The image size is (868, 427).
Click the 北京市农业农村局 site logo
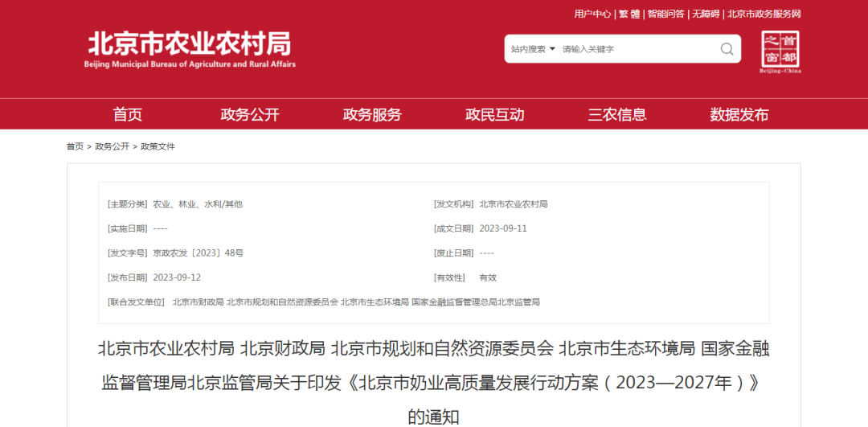coord(190,51)
